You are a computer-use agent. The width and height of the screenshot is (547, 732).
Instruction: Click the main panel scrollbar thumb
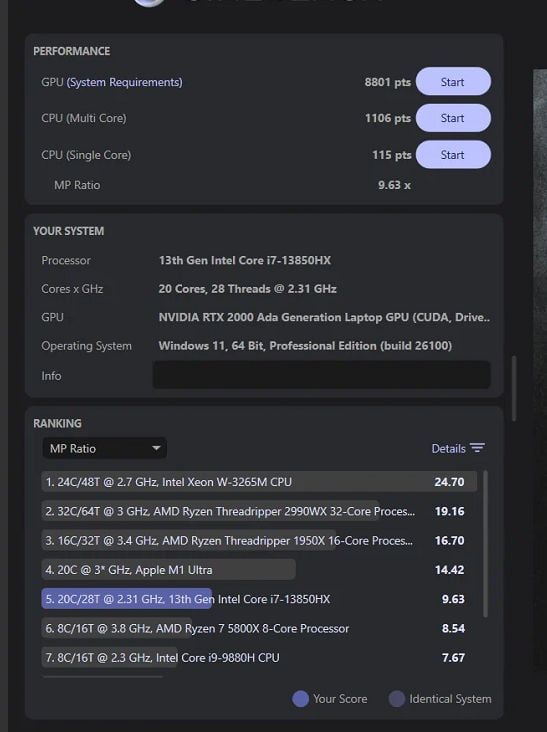coord(514,389)
